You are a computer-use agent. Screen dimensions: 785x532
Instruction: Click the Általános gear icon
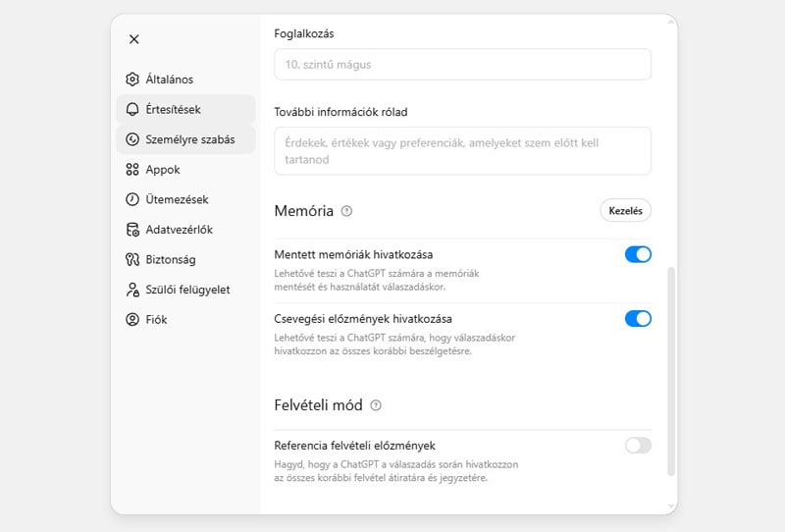tap(132, 80)
